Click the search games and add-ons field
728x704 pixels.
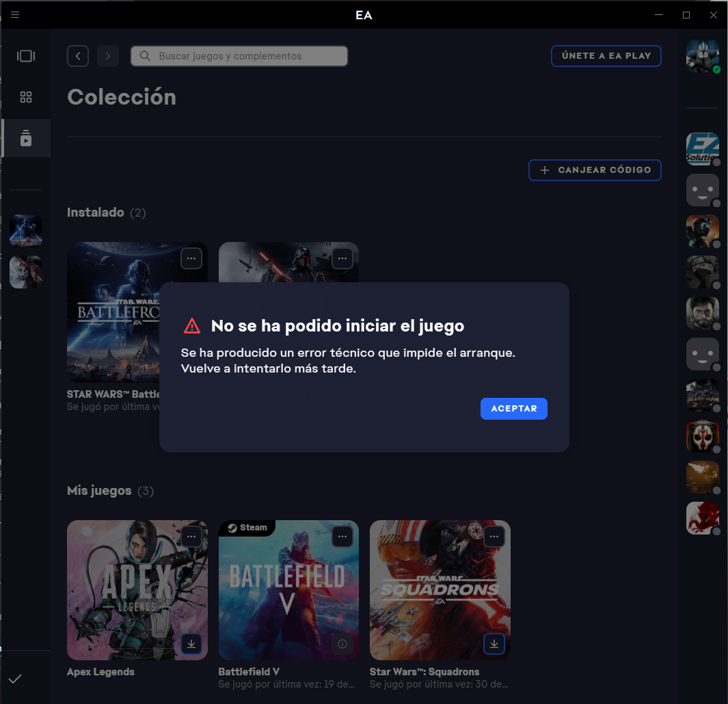point(239,56)
